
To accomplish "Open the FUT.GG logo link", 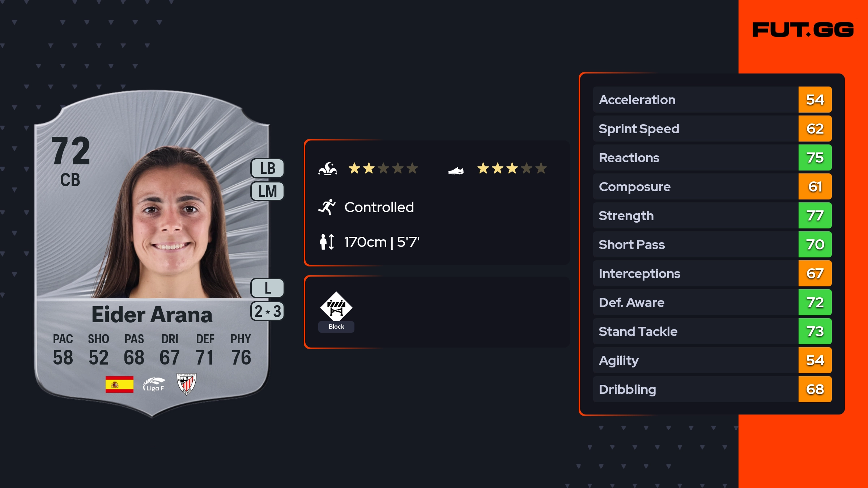I will 803,30.
